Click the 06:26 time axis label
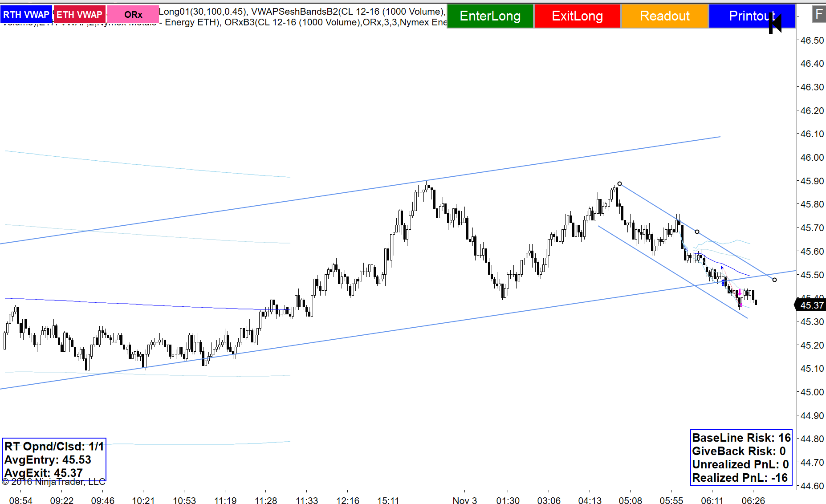826x504 pixels. pos(753,500)
